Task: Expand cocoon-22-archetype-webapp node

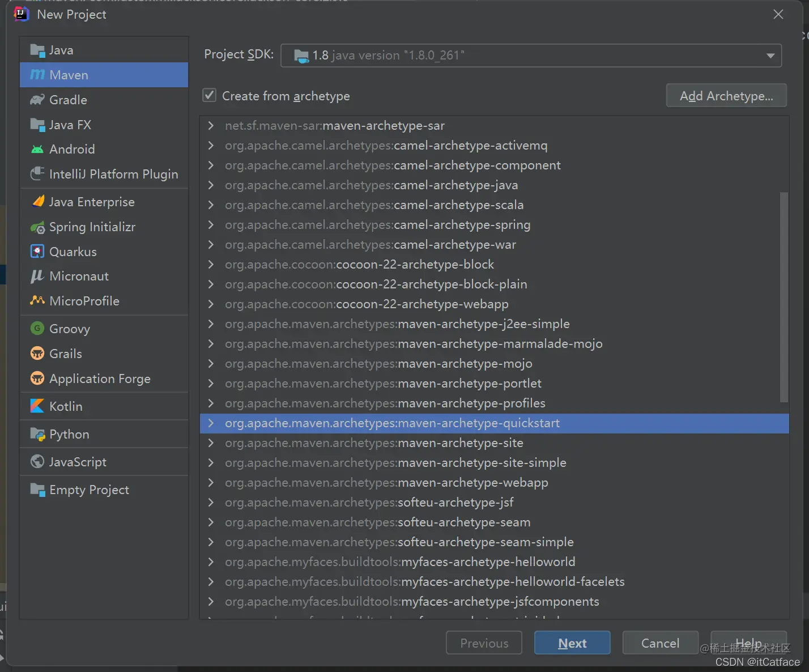Action: [x=211, y=304]
